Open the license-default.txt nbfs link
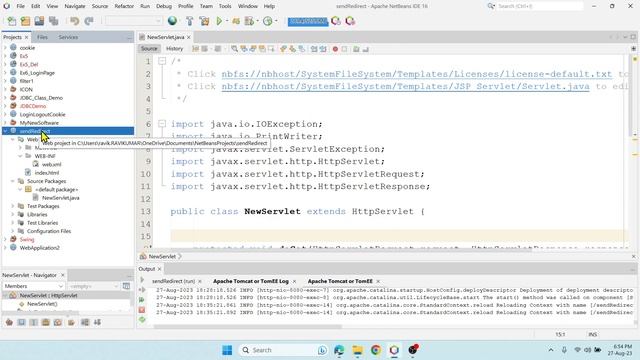Viewport: 640px width, 360px height. pos(417,74)
